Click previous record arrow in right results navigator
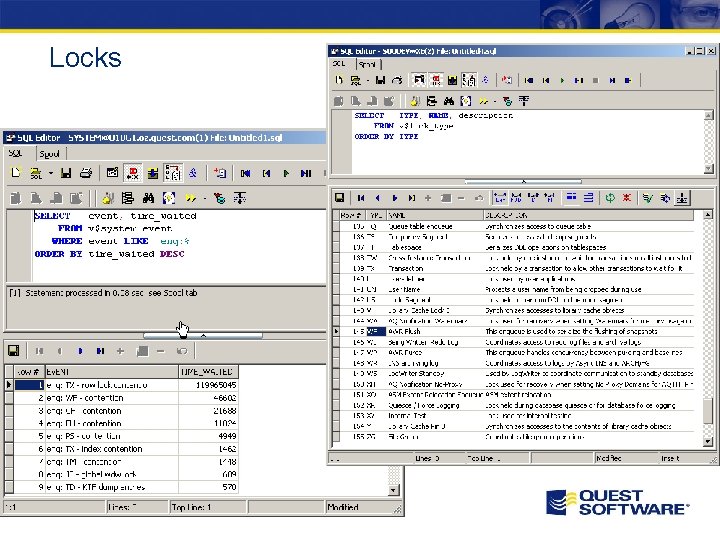The width and height of the screenshot is (720, 540). pyautogui.click(x=377, y=198)
